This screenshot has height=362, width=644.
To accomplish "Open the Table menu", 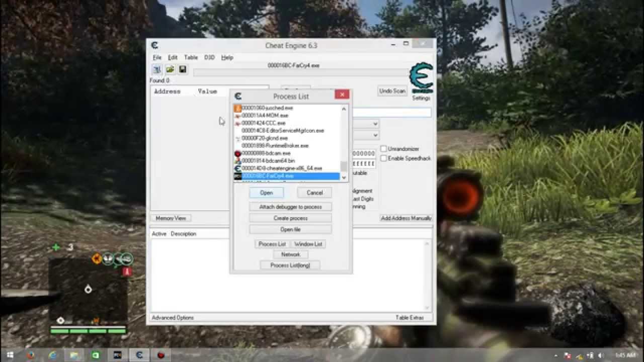I will coord(191,57).
